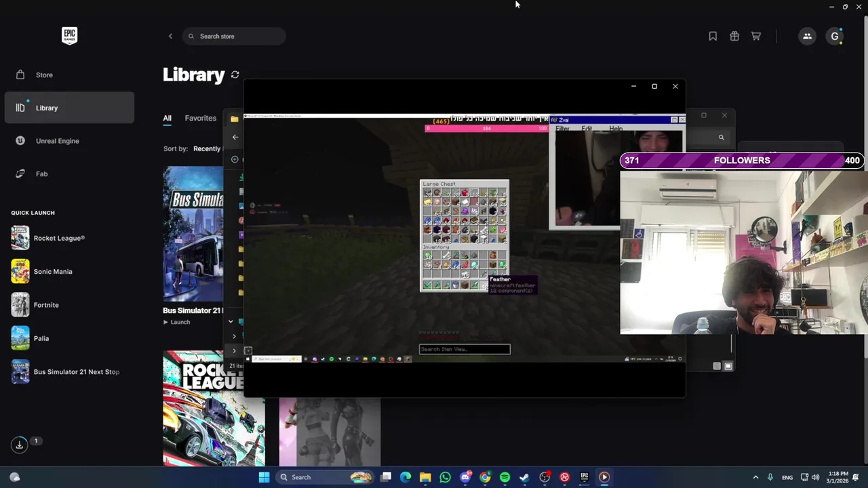Open Spotify from the taskbar
The width and height of the screenshot is (868, 488).
point(505,477)
